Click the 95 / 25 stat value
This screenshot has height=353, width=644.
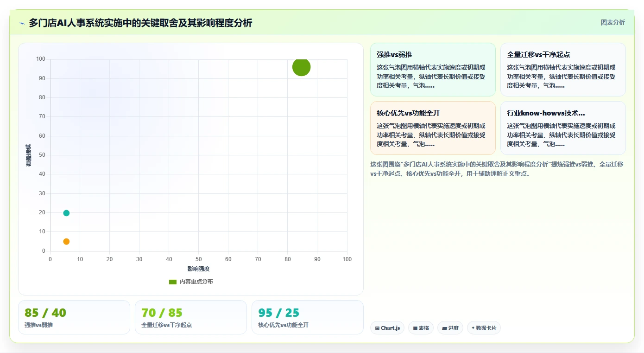coord(279,313)
